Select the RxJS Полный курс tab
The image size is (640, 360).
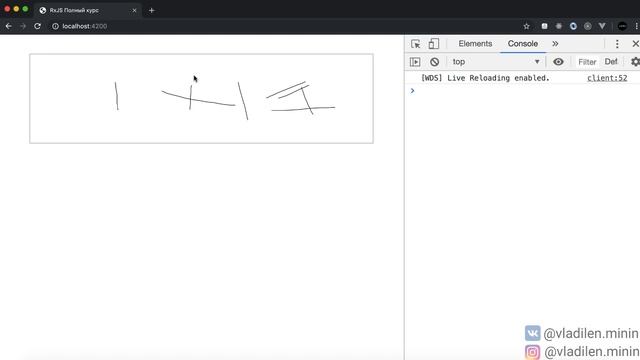pos(87,10)
